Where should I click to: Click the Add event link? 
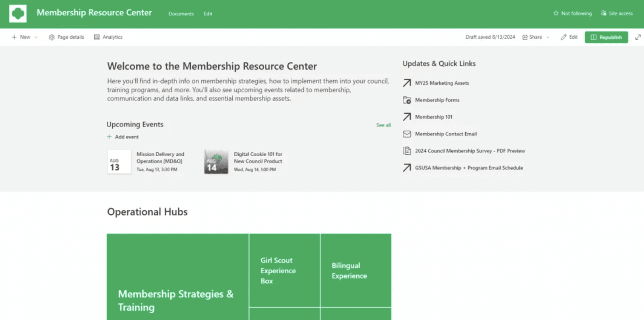tap(123, 137)
